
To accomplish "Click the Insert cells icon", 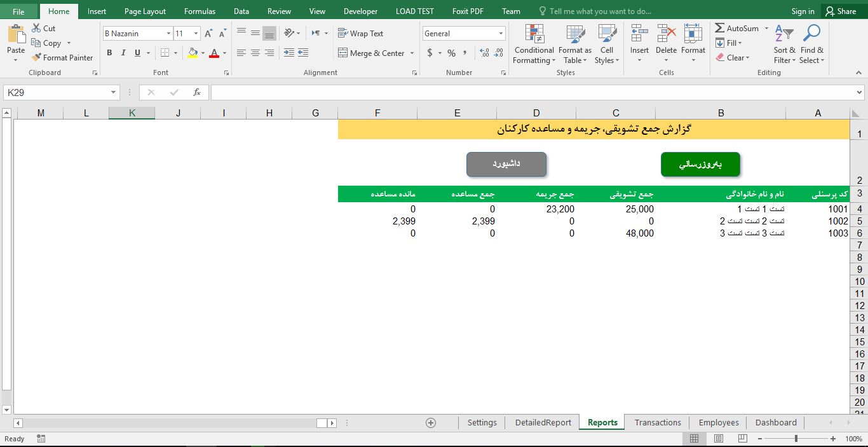I will pos(639,34).
